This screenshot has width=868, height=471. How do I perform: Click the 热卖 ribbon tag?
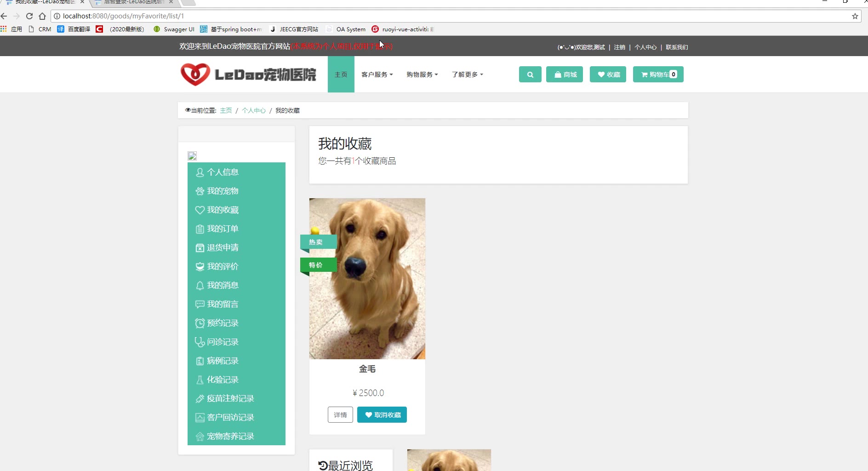coord(318,242)
